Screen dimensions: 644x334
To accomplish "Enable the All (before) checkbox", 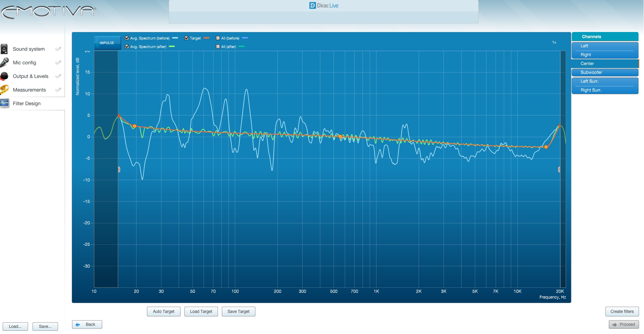I will pyautogui.click(x=218, y=38).
